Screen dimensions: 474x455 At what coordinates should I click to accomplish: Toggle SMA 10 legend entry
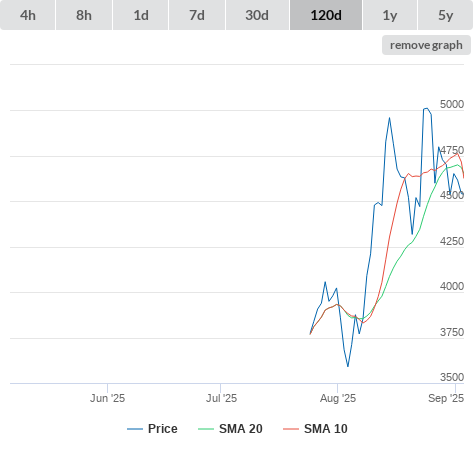(326, 429)
